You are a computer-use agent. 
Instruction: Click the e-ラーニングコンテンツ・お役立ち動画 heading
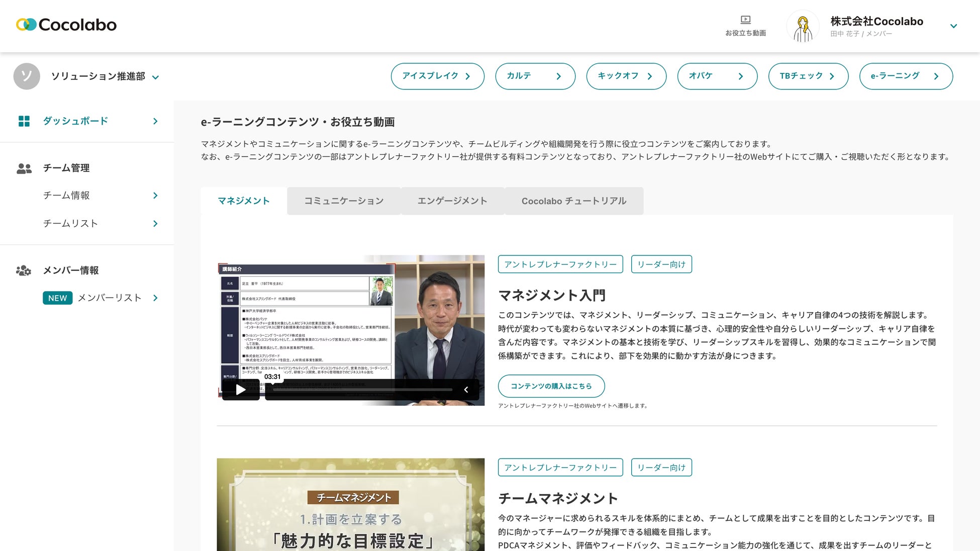[x=298, y=122]
